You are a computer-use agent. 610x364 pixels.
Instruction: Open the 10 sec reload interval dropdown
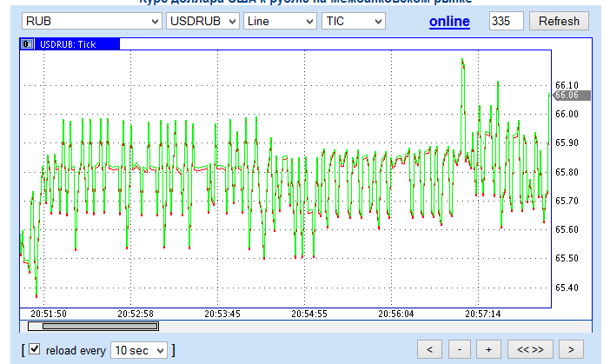(x=139, y=350)
